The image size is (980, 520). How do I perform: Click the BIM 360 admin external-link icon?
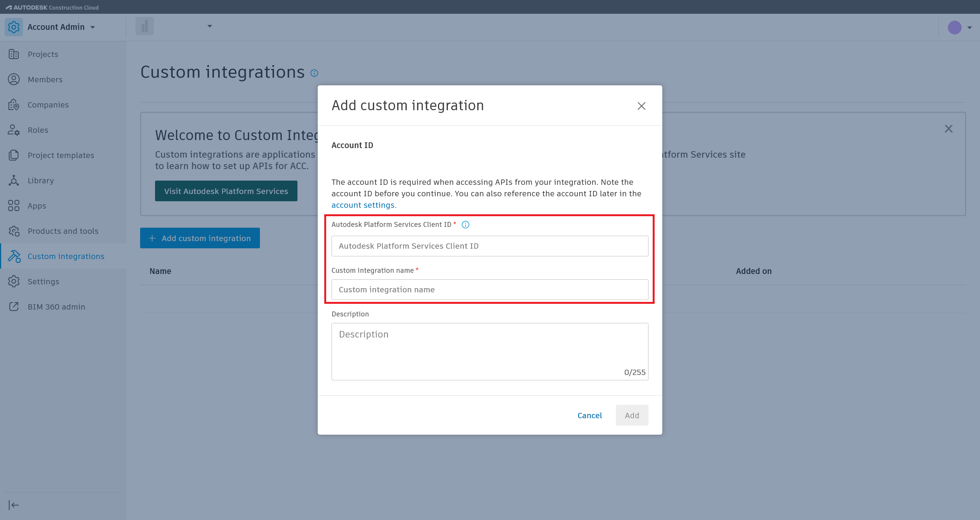[14, 307]
